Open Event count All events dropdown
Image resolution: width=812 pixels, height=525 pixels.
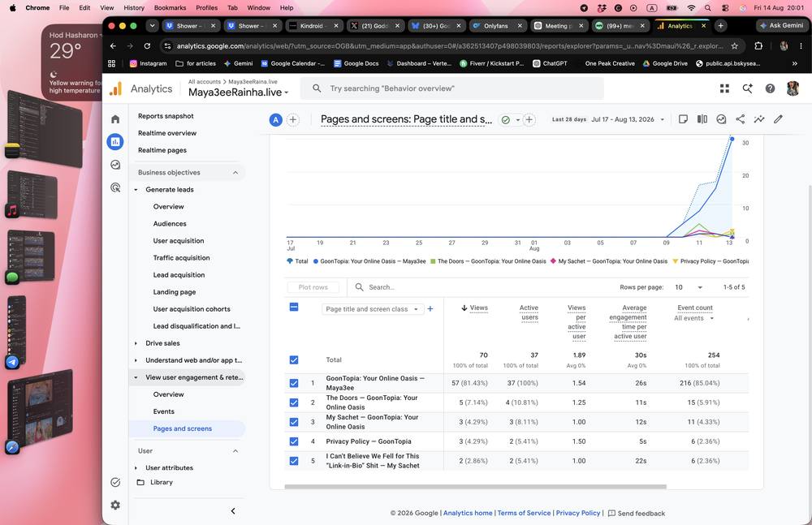[x=694, y=318]
